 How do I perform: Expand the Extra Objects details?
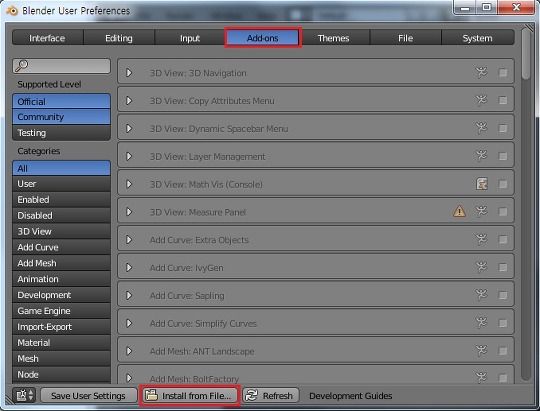[129, 240]
